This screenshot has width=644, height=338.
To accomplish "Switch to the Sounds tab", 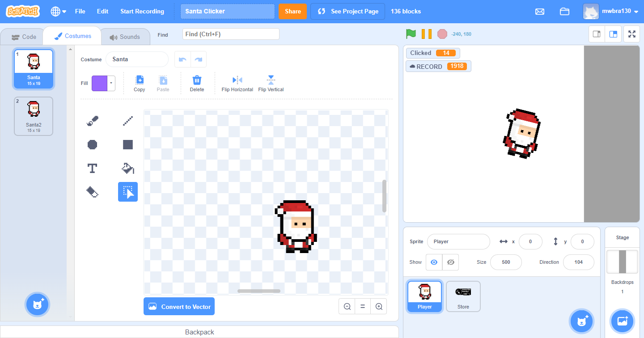I will click(x=125, y=37).
